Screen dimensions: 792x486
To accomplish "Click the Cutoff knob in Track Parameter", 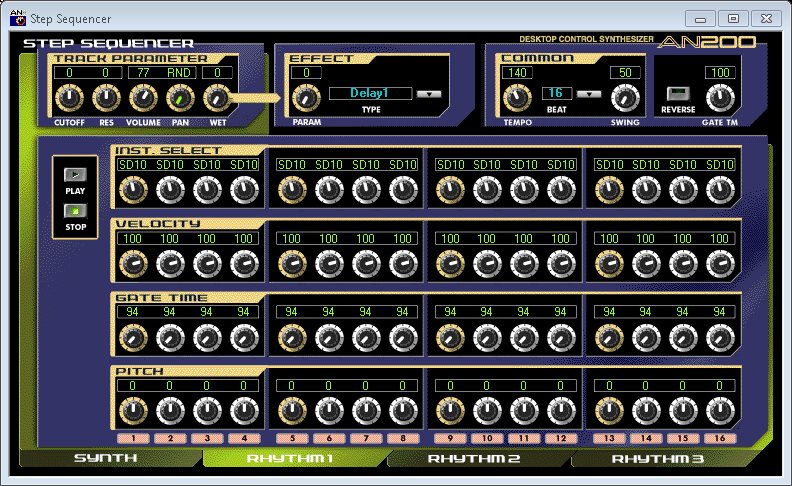I will coord(69,98).
